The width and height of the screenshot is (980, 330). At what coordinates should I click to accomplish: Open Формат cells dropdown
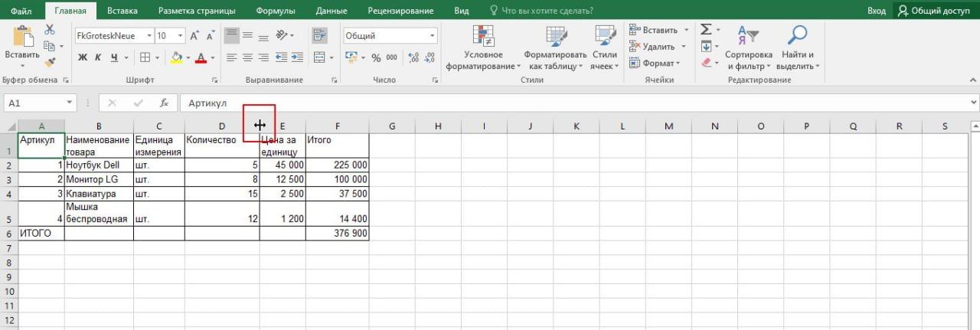click(x=653, y=64)
